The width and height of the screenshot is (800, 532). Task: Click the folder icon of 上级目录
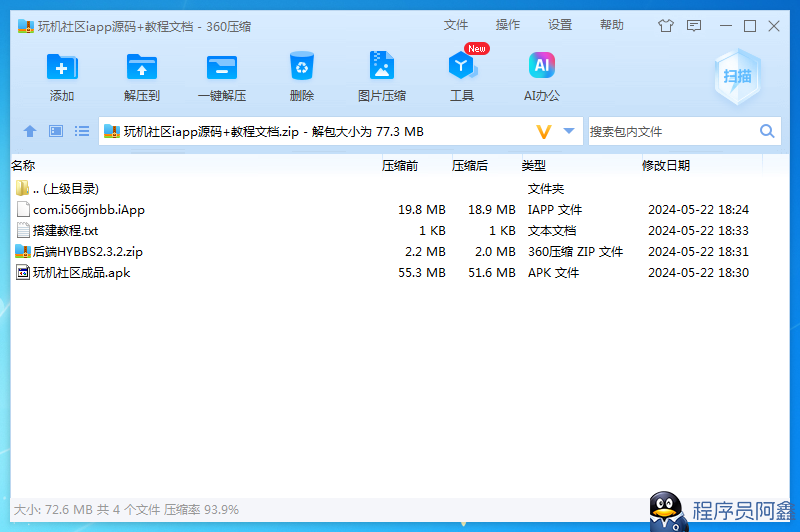point(22,188)
